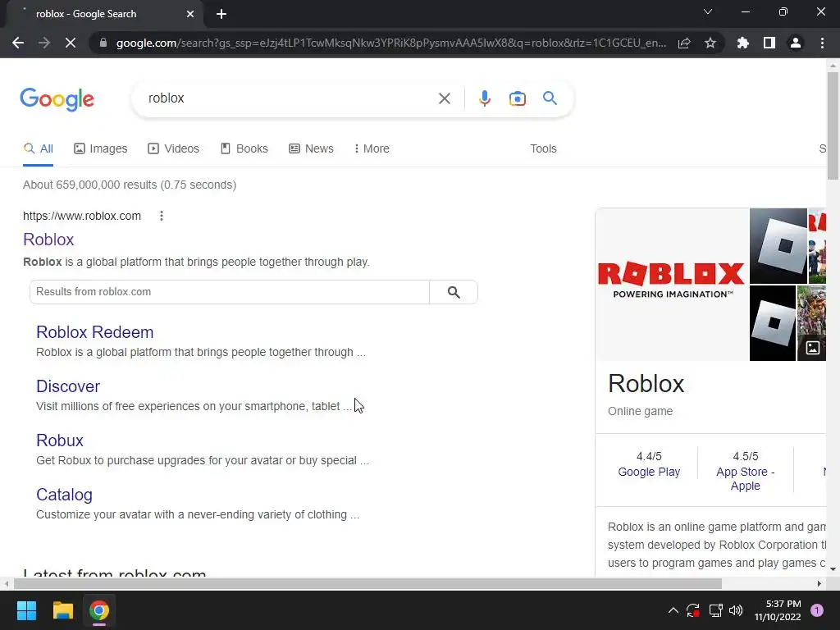Open the Catalog sitelink
This screenshot has height=630, width=840.
pyautogui.click(x=64, y=495)
